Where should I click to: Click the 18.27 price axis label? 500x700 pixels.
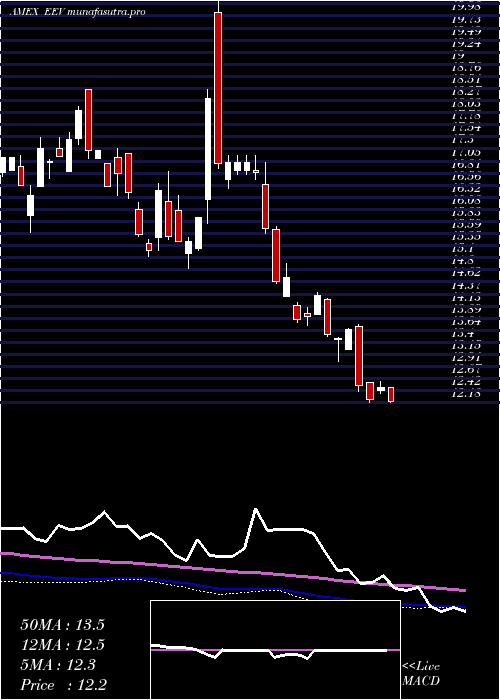(x=466, y=92)
